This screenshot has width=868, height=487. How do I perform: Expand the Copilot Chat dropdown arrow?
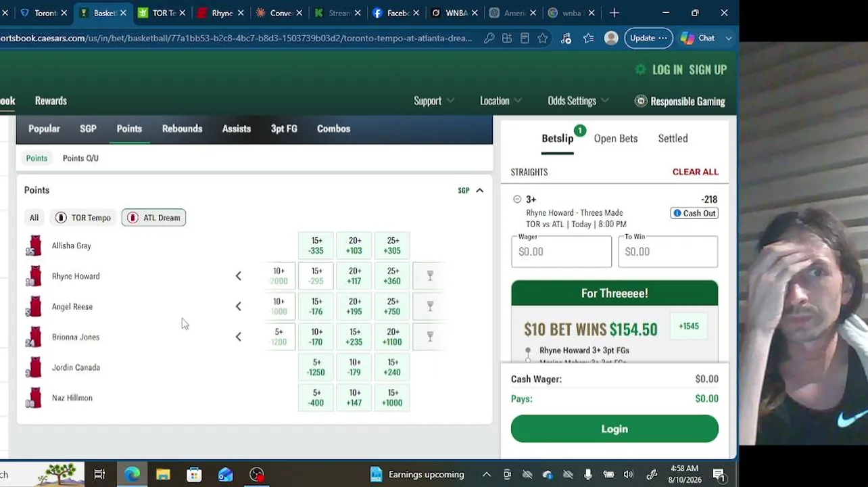coord(729,39)
